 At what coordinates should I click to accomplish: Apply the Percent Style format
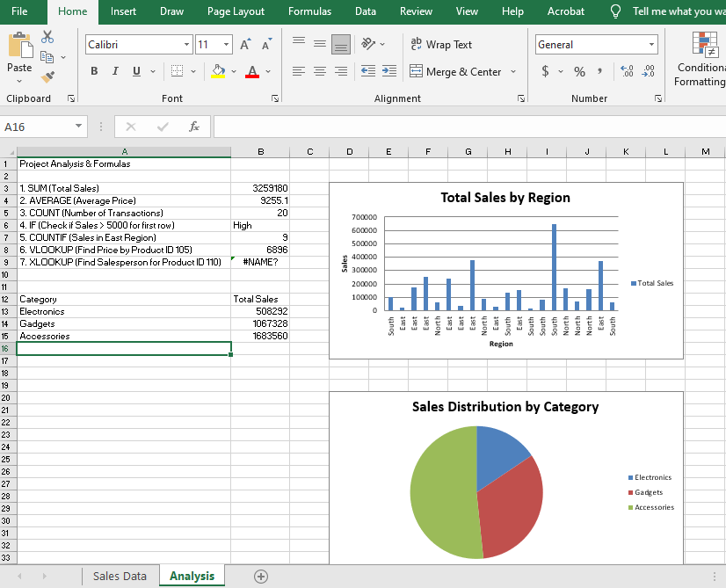[579, 71]
